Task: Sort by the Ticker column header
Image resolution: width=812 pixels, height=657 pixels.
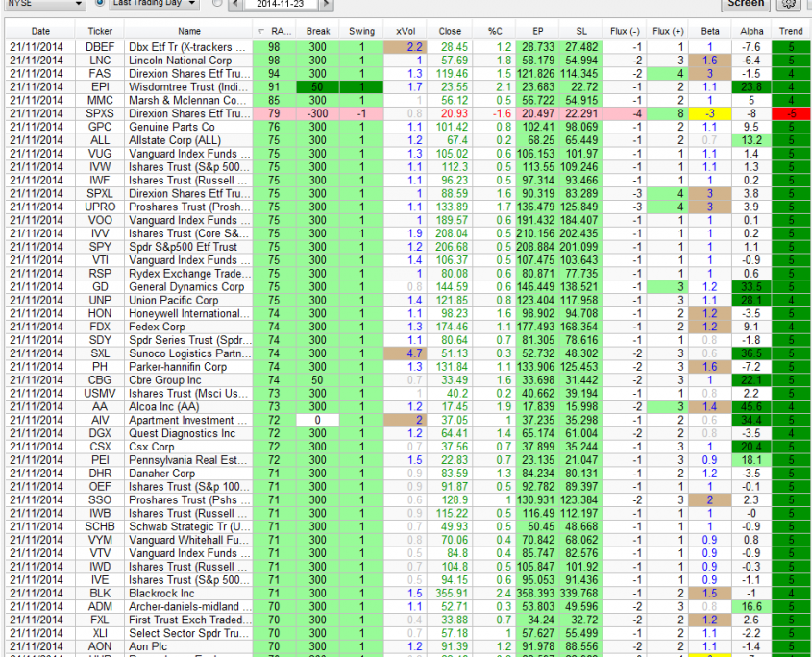Action: pyautogui.click(x=99, y=31)
